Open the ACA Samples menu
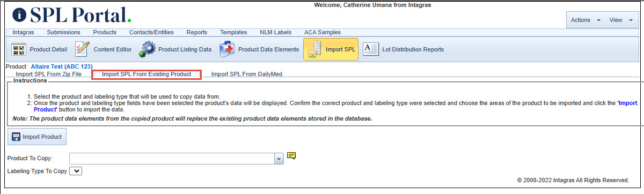The image size is (644, 194). pyautogui.click(x=322, y=32)
